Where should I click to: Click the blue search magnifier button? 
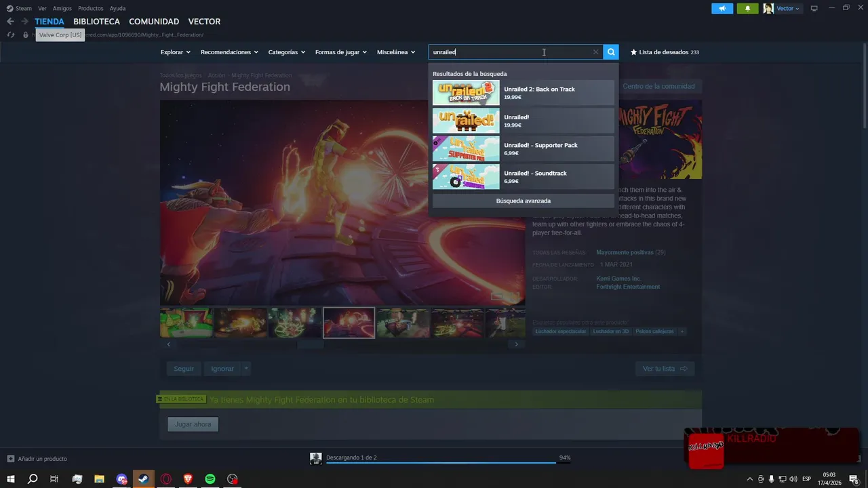tap(611, 52)
